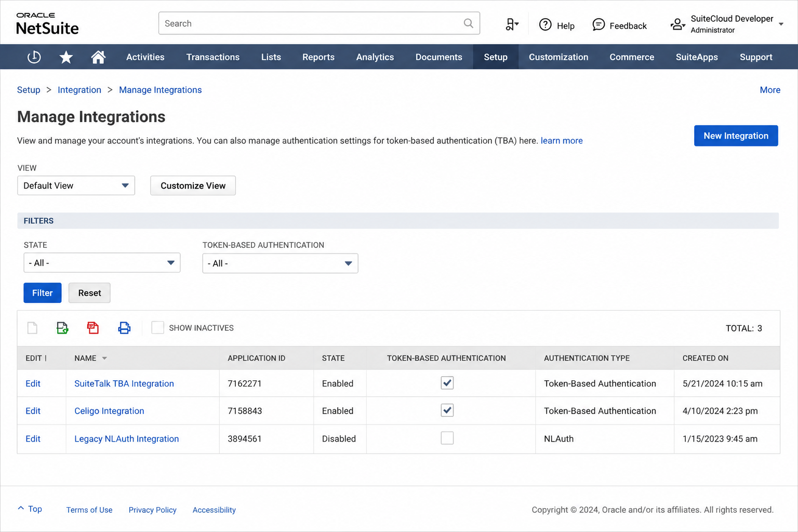The height and width of the screenshot is (532, 798).
Task: Edit the Legacy NLAuth Integration row
Action: [33, 439]
